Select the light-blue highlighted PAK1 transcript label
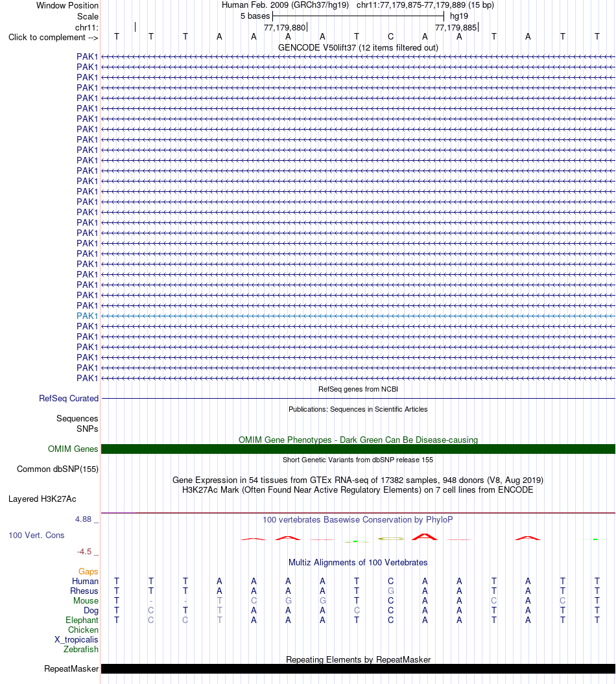 pyautogui.click(x=88, y=316)
